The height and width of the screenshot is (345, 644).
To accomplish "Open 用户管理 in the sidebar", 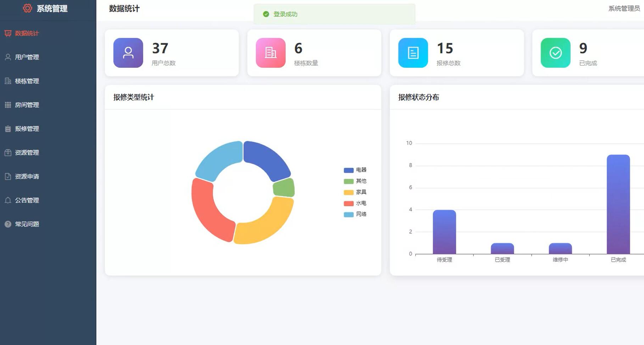I will click(x=48, y=57).
